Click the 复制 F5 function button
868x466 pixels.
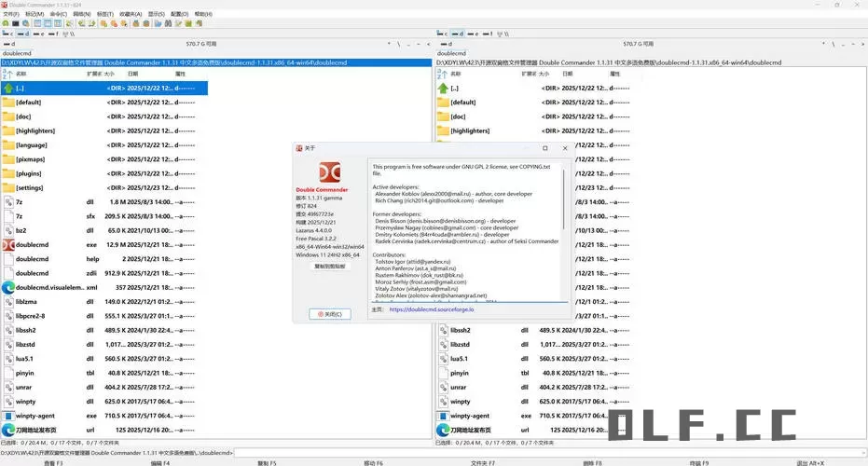[x=267, y=462]
